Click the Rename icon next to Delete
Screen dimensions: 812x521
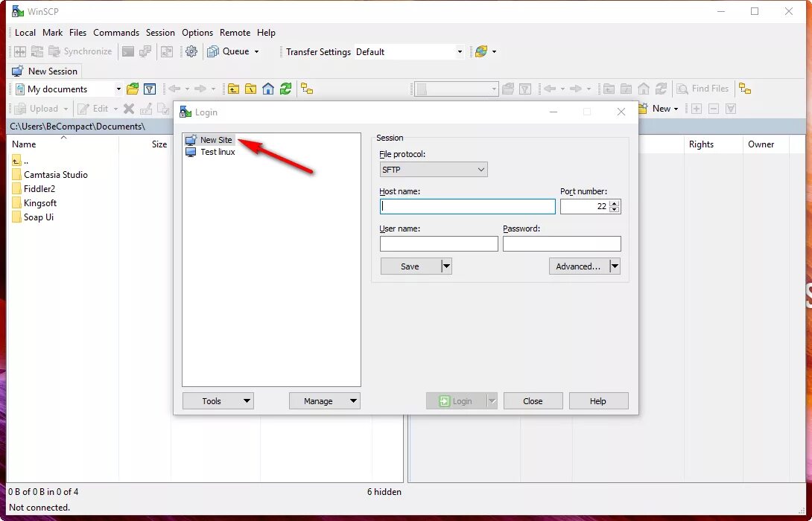point(146,109)
